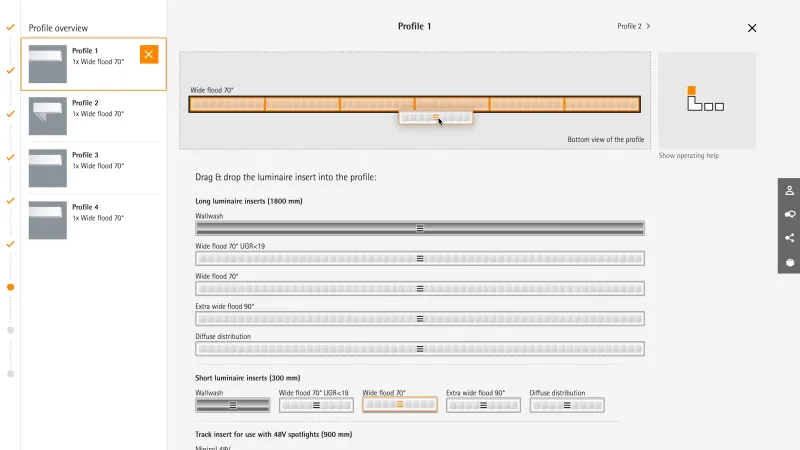Select Profile 3 in the overview list
The image size is (800, 450).
(x=92, y=168)
